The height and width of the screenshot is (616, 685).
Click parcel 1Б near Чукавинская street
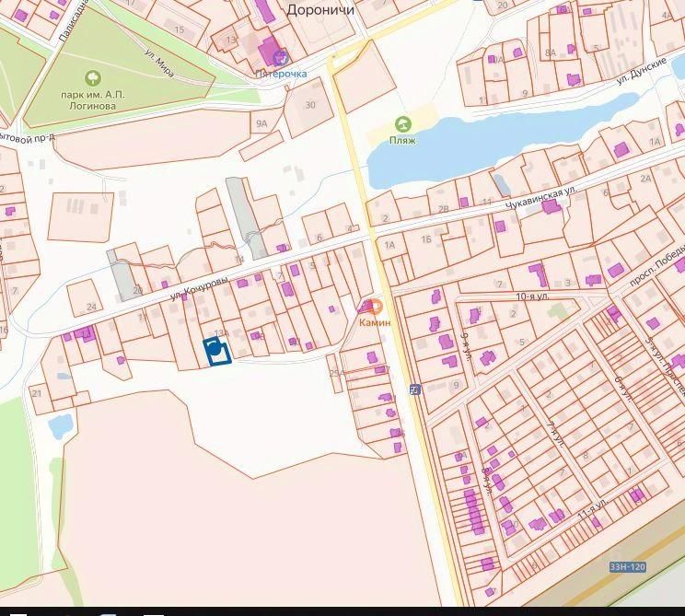(426, 239)
